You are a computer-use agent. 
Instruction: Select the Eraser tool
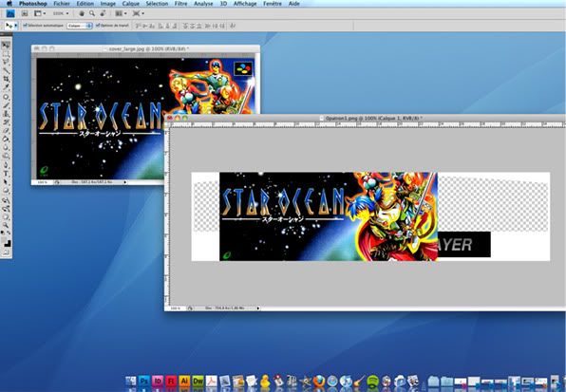tap(6, 131)
